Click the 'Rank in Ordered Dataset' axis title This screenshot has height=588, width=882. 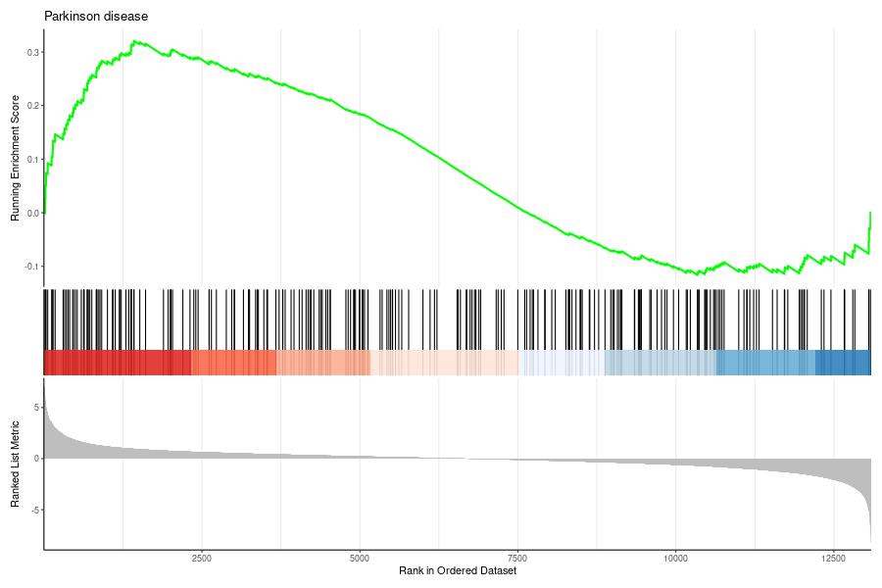click(458, 570)
